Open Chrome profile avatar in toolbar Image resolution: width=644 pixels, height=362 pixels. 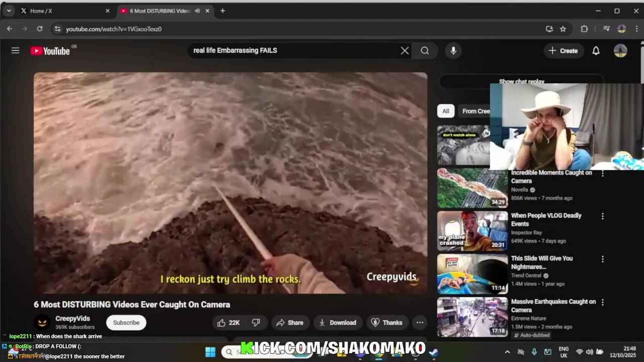point(621,29)
